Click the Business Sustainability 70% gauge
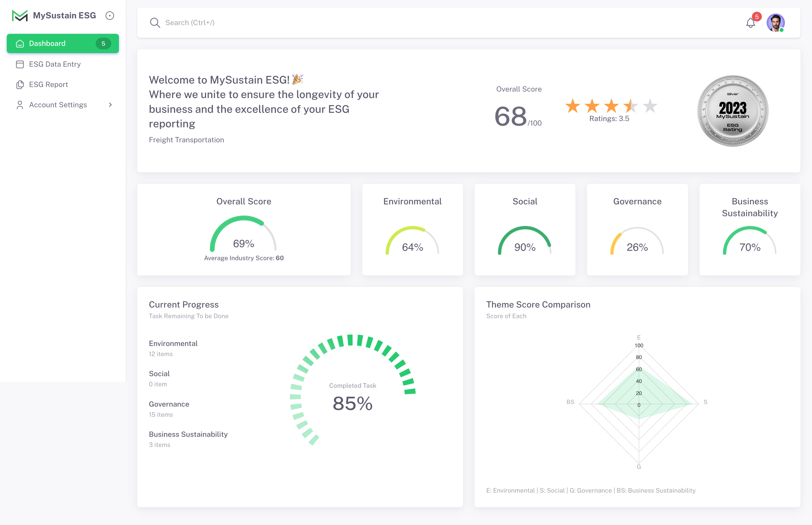 click(x=750, y=241)
